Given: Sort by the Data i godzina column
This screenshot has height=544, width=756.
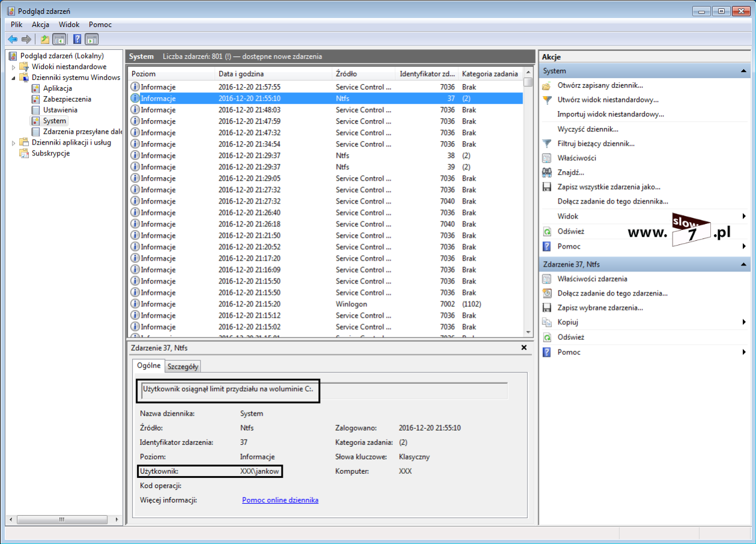Looking at the screenshot, I should pos(273,74).
